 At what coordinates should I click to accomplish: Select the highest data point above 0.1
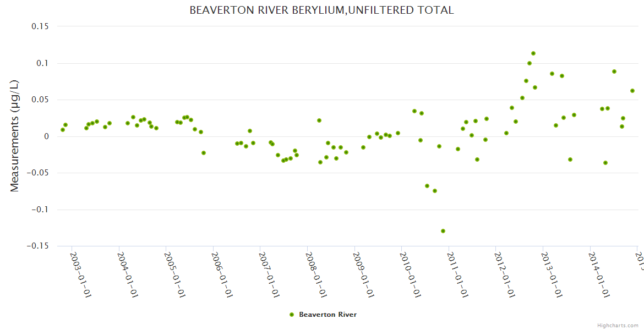[533, 53]
